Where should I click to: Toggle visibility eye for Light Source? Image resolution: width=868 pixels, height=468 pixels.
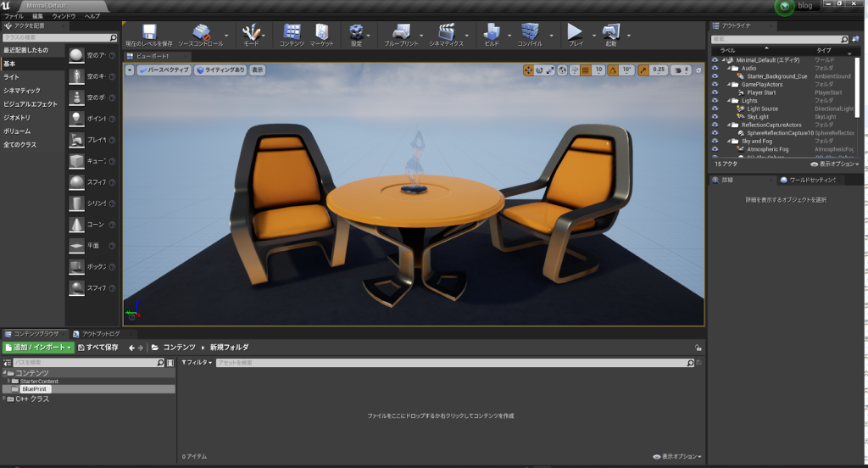(x=715, y=109)
